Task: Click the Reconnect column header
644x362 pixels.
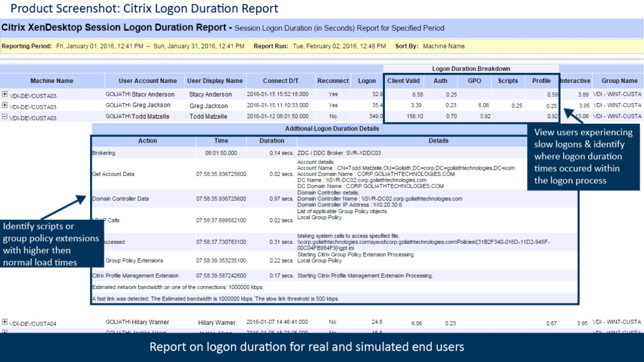Action: tap(333, 80)
